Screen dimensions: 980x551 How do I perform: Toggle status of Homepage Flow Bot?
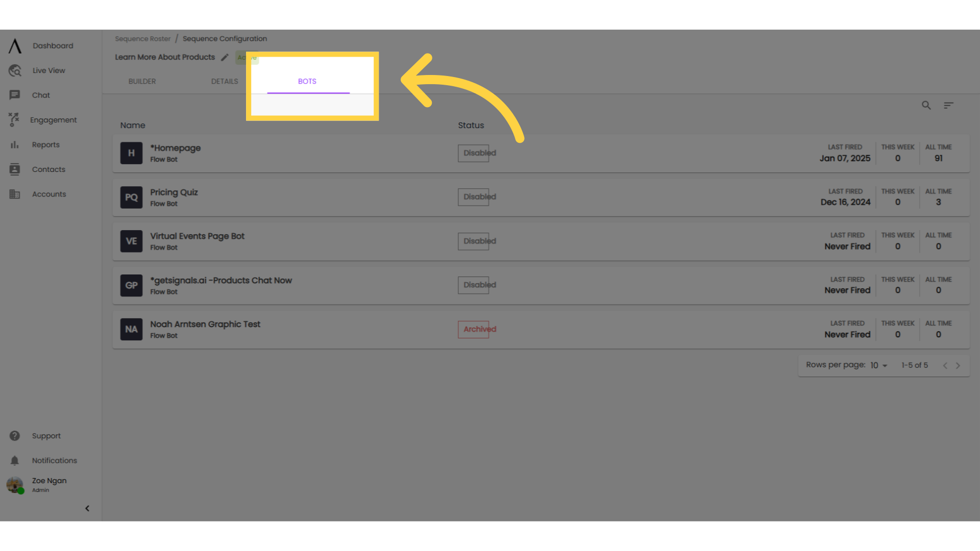479,153
